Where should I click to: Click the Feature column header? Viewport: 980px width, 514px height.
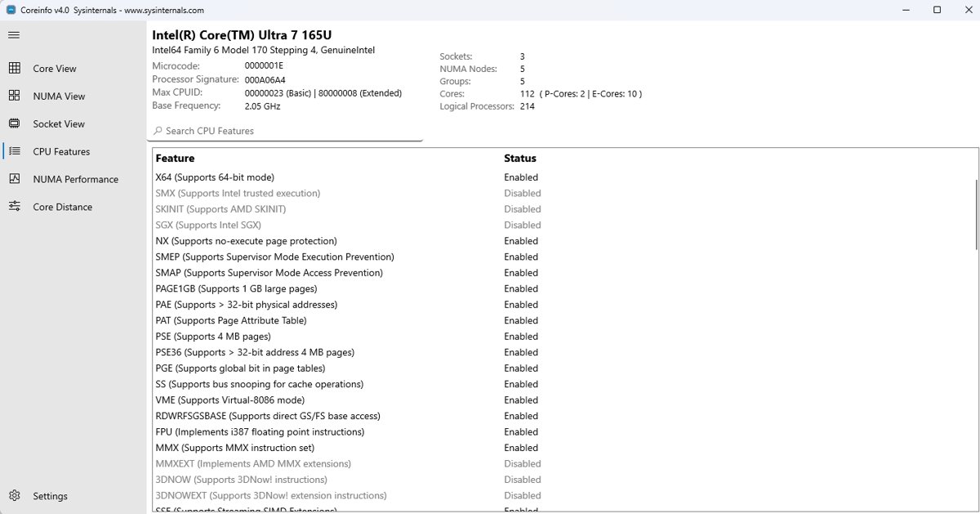pos(175,159)
